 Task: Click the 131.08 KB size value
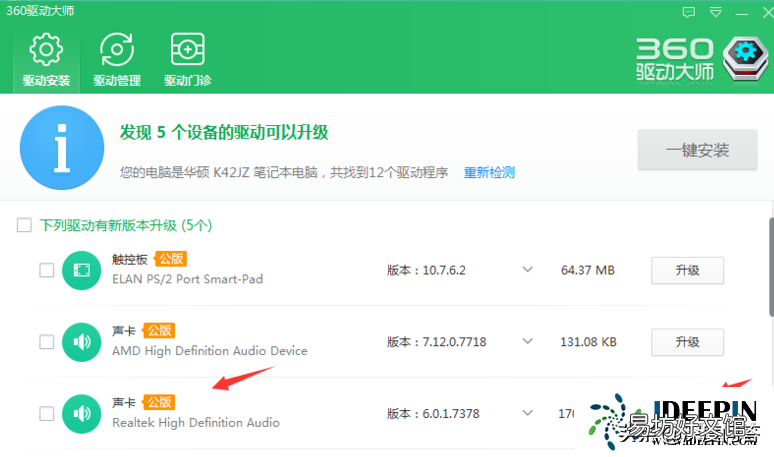(x=588, y=342)
